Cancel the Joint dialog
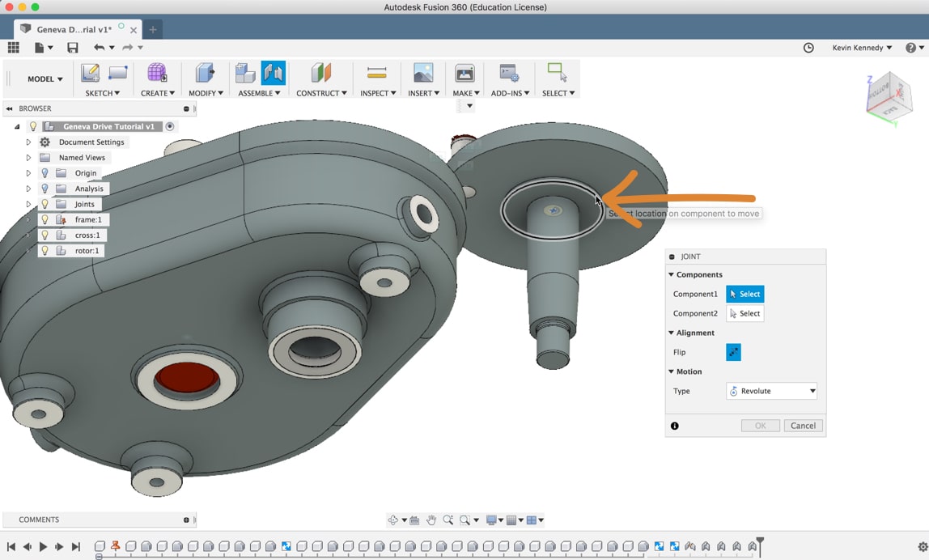 click(803, 425)
